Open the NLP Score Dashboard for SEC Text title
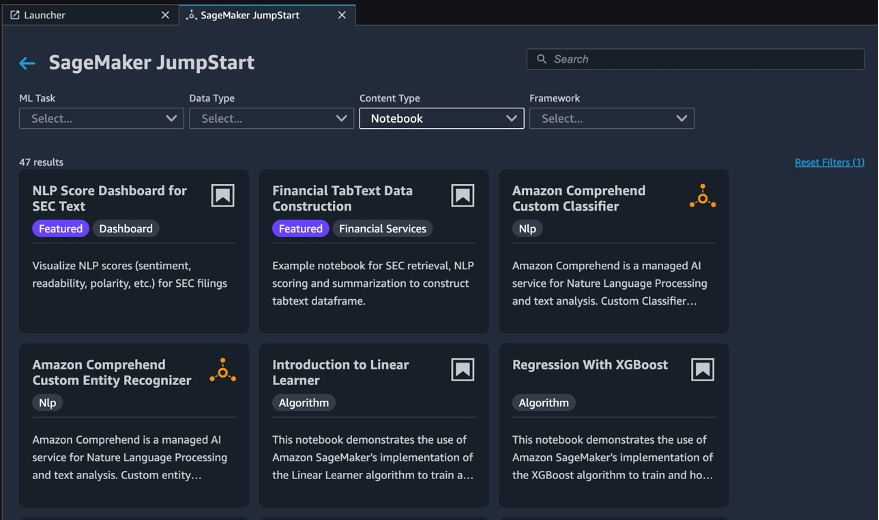879x520 pixels. point(109,198)
